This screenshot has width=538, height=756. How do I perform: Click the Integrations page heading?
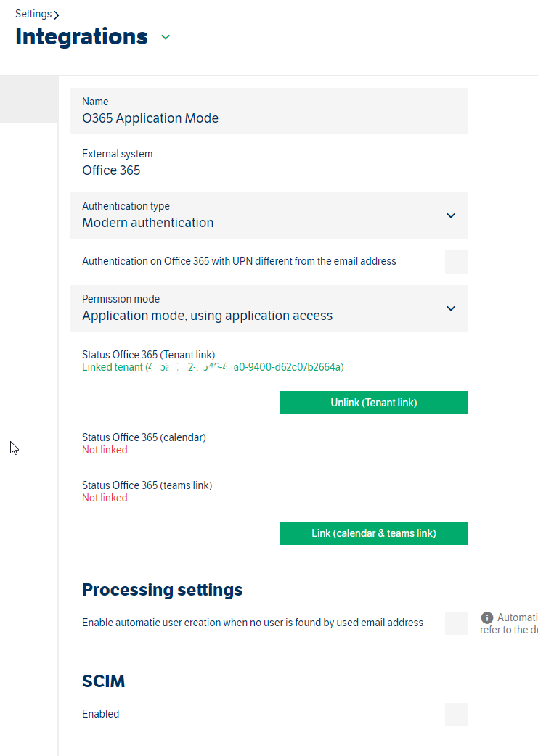point(81,36)
